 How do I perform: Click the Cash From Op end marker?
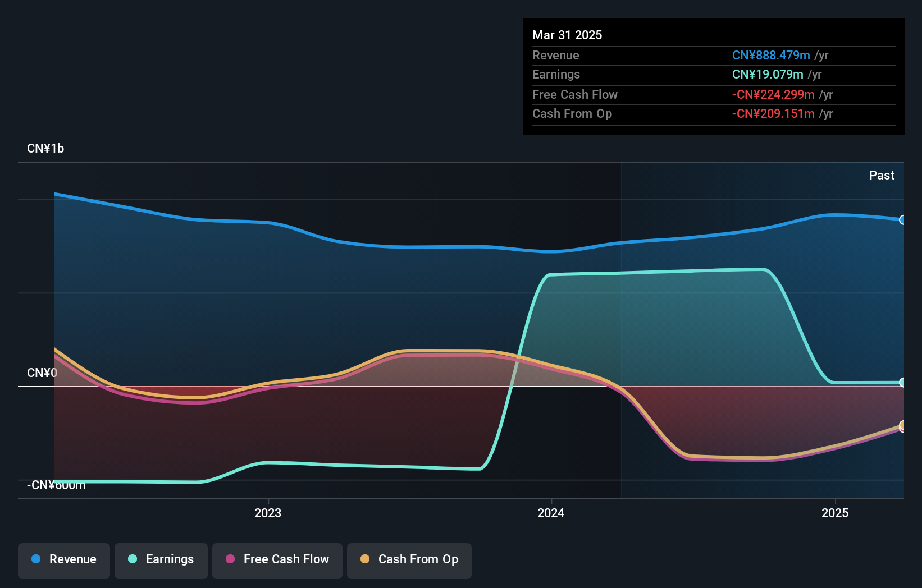[x=902, y=425]
